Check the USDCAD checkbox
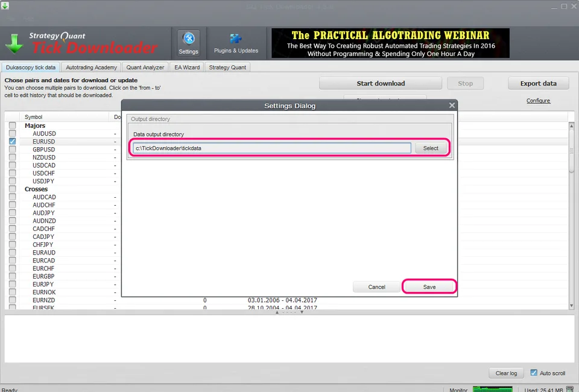This screenshot has height=392, width=579. click(13, 165)
